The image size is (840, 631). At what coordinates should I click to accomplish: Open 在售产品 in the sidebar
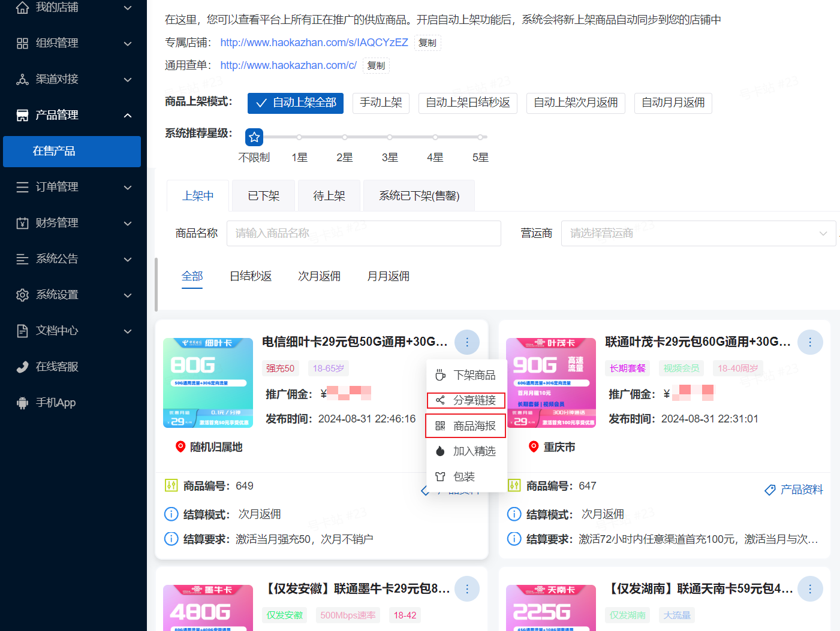72,152
